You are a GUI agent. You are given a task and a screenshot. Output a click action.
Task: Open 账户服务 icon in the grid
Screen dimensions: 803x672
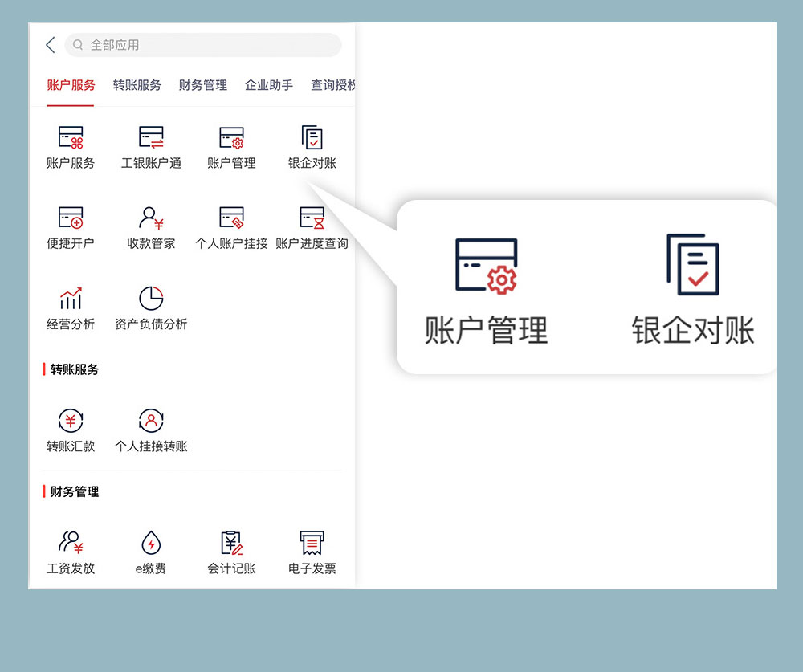(71, 138)
